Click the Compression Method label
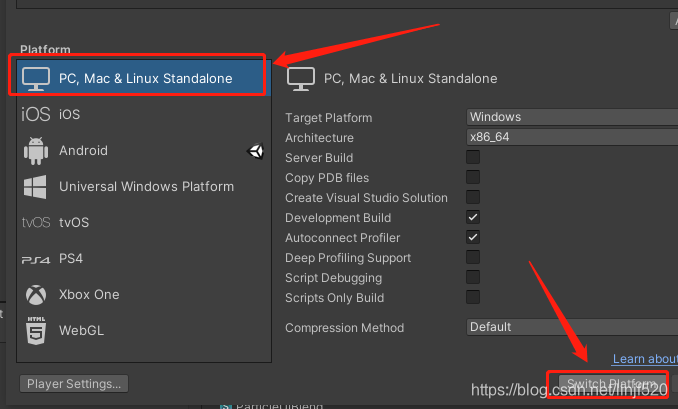Image resolution: width=678 pixels, height=409 pixels. [345, 328]
